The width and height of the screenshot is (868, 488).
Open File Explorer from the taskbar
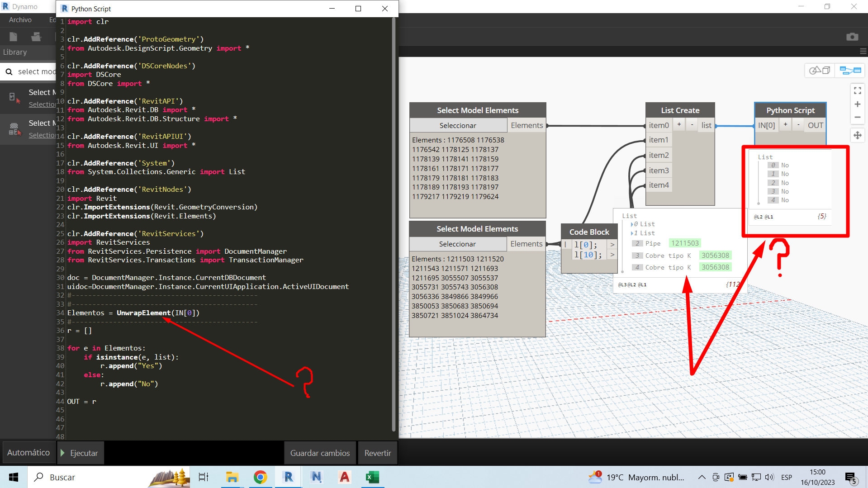click(232, 477)
